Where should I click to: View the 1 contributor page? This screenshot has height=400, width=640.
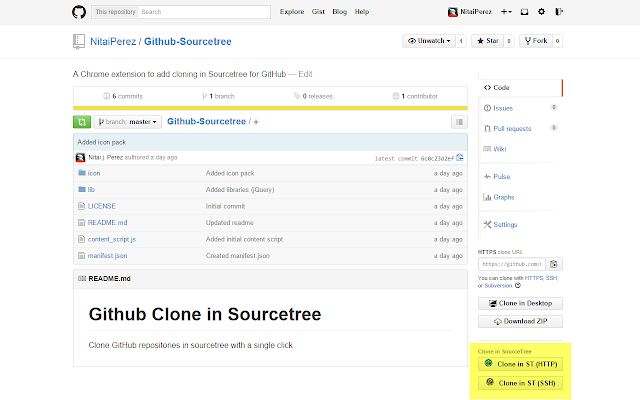(x=415, y=96)
